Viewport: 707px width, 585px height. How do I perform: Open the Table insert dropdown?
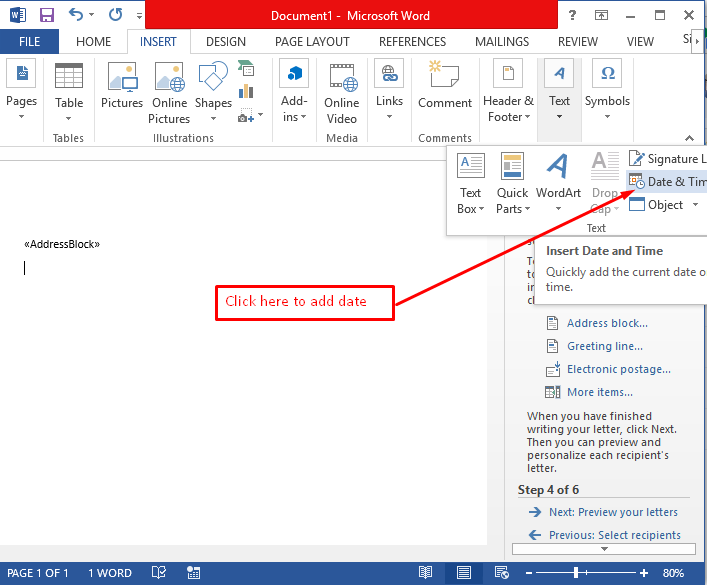69,92
